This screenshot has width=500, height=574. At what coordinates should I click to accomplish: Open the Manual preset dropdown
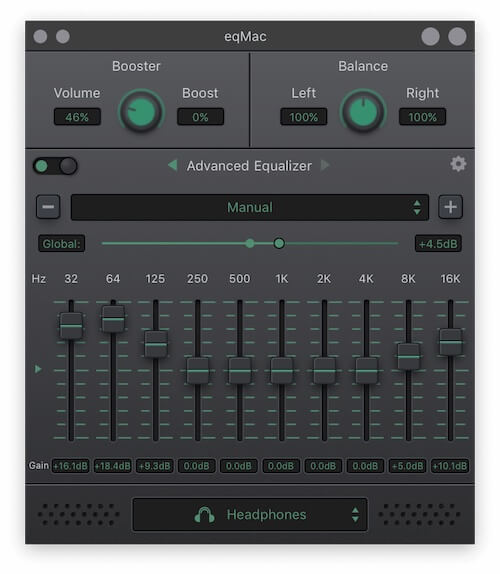(250, 207)
